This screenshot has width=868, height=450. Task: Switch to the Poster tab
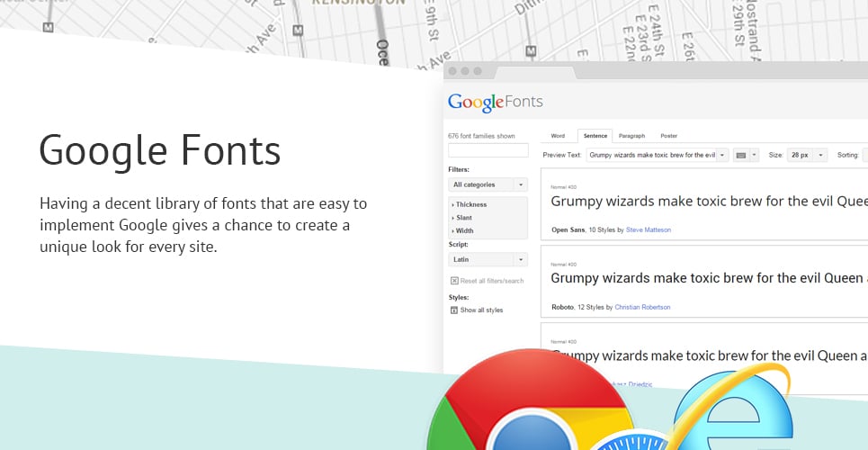pyautogui.click(x=668, y=136)
